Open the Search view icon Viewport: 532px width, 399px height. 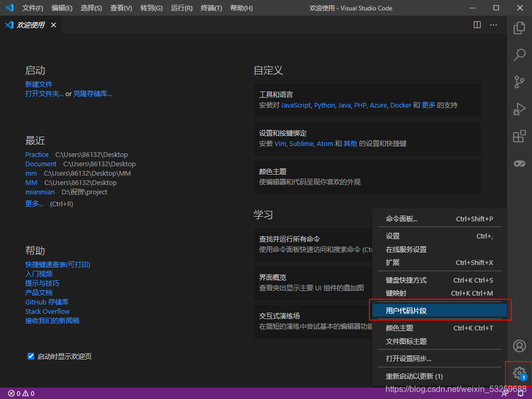coord(519,55)
